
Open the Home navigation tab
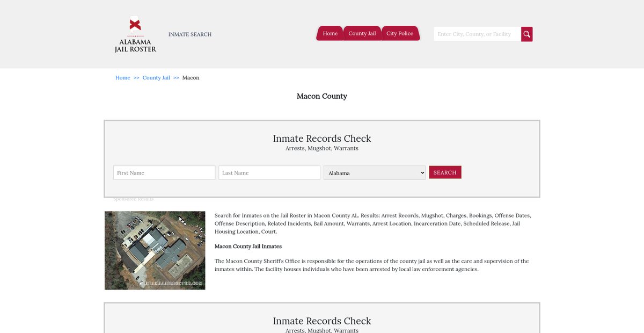coord(330,33)
